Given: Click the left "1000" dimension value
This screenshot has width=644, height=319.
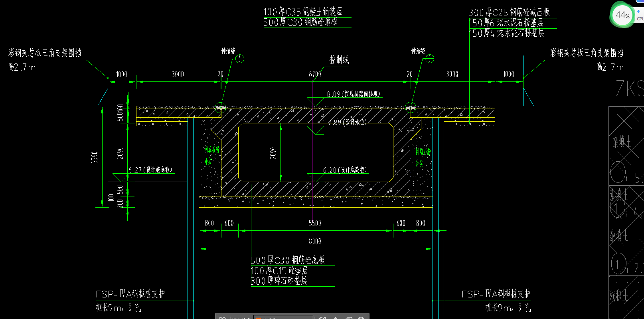Looking at the screenshot, I should (x=122, y=74).
